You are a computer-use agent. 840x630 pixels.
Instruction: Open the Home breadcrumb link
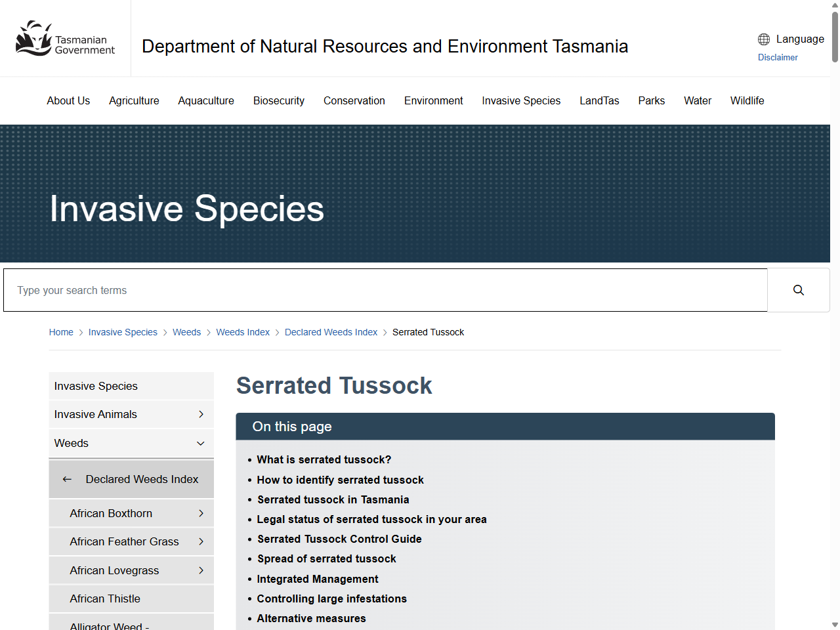click(x=61, y=332)
